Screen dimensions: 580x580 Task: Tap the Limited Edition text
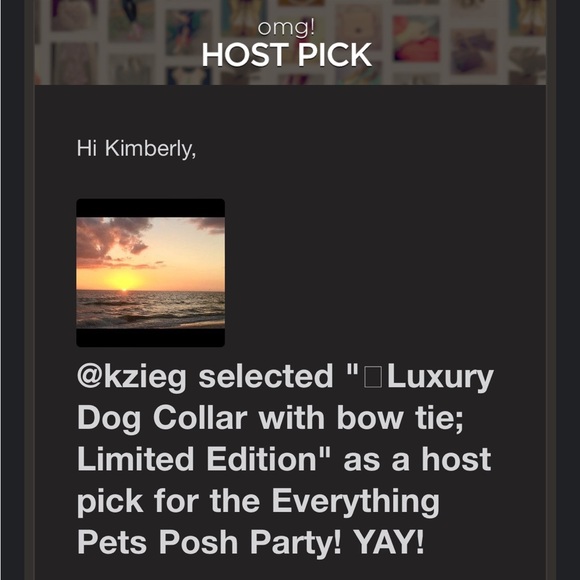click(196, 459)
